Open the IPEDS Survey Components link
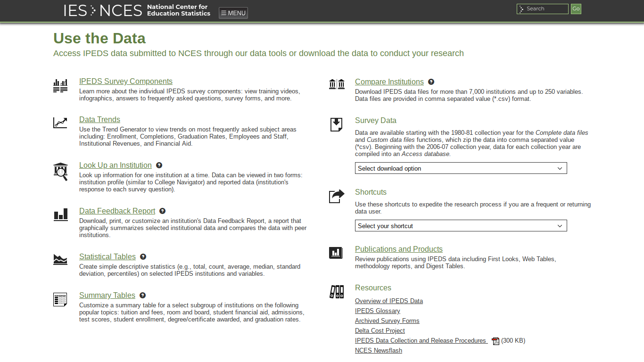 (x=126, y=82)
